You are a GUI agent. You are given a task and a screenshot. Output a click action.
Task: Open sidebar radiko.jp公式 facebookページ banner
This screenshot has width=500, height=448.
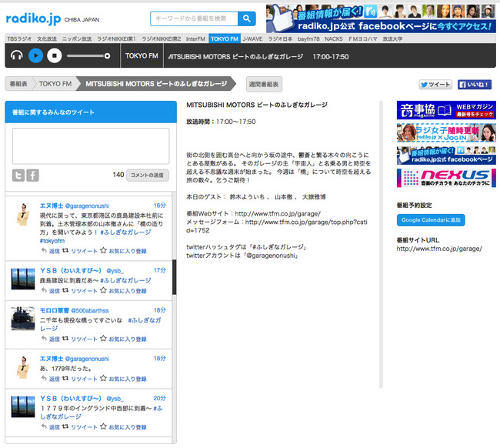tap(446, 155)
